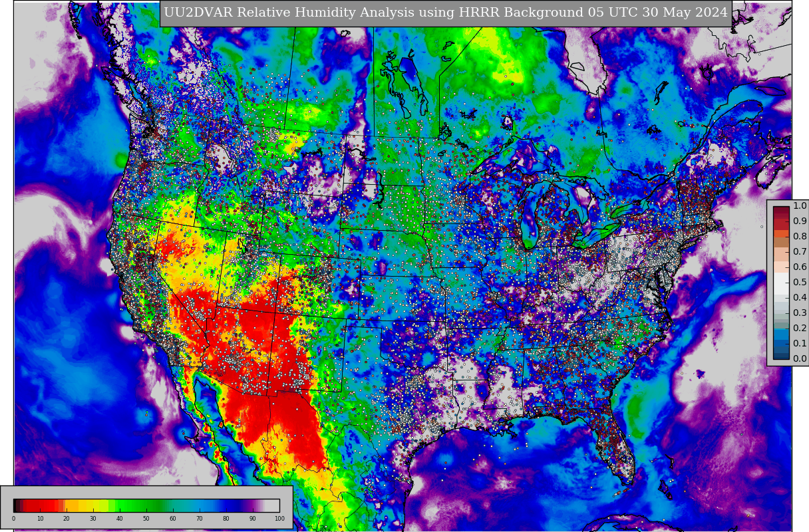Viewport: 809px width, 532px height.
Task: Click the 20 tick label on humidity colorbar
Action: [x=67, y=519]
